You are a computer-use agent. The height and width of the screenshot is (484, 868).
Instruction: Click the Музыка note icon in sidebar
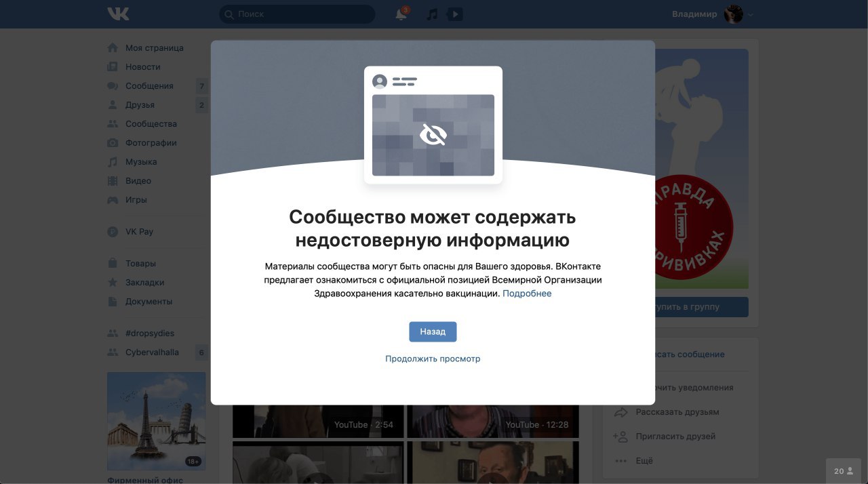click(113, 162)
